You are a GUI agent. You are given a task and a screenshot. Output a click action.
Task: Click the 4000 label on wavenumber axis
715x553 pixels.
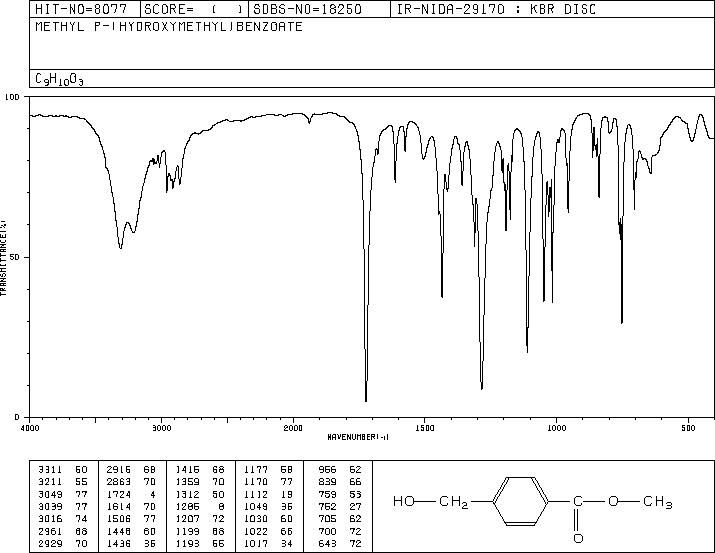(30, 428)
